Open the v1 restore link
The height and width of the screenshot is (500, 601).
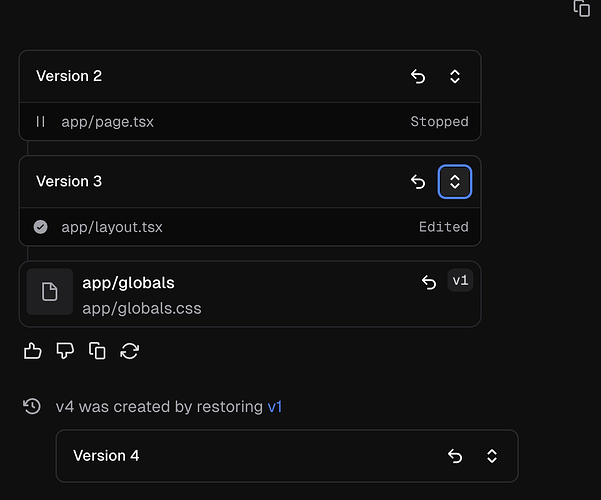coord(275,407)
